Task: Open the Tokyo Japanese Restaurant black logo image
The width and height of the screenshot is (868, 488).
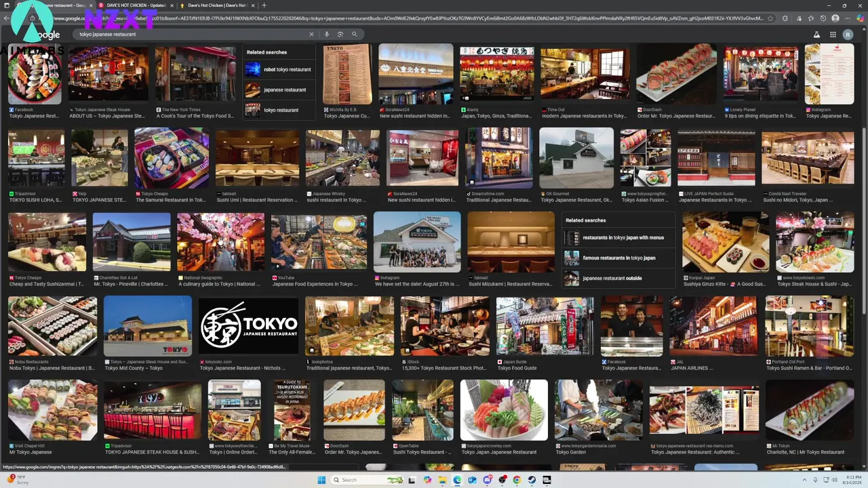Action: click(248, 325)
